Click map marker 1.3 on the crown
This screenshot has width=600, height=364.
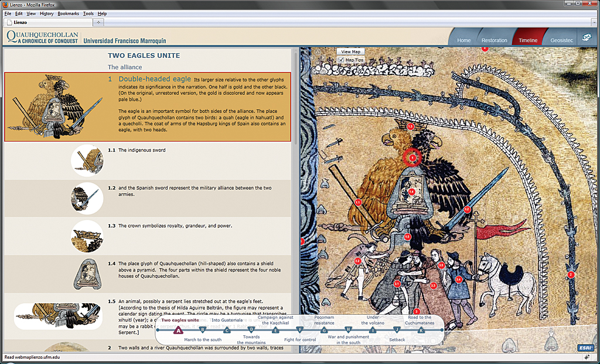[411, 126]
